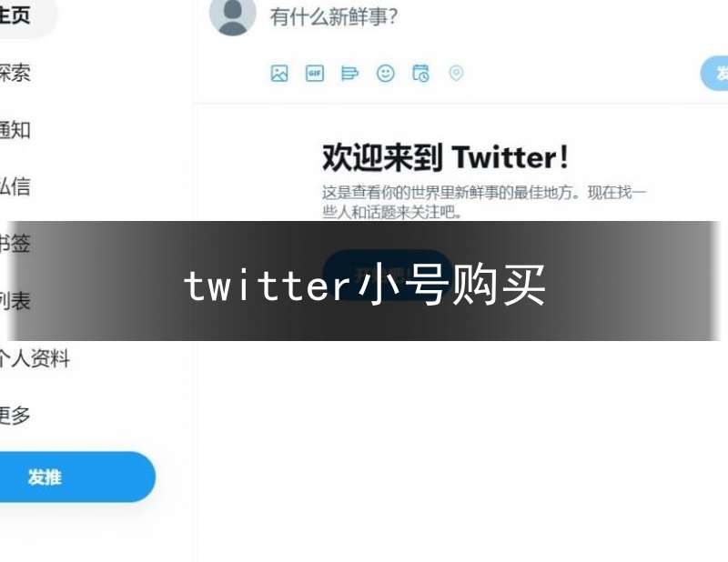Open the GIF picker icon

314,74
